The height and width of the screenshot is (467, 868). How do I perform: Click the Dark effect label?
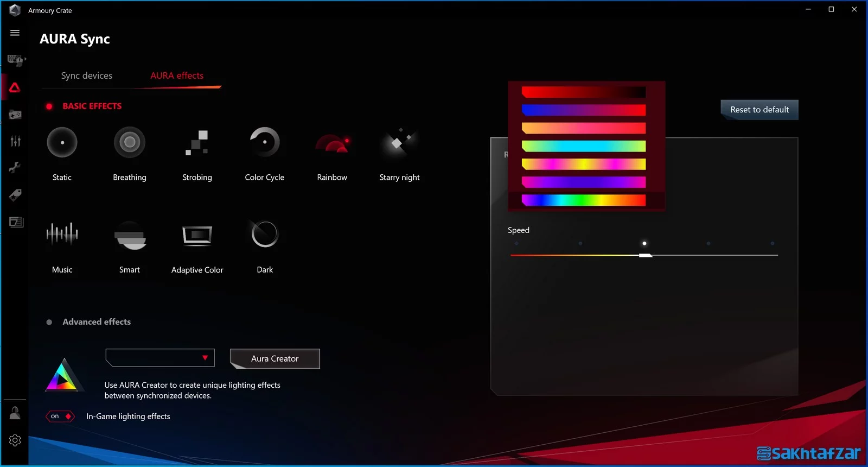[x=265, y=270]
